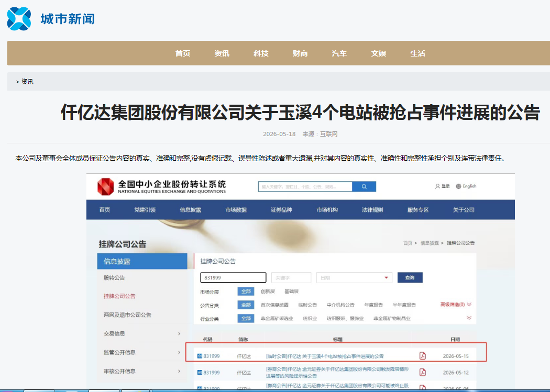Click the 登录 user icon
This screenshot has width=550, height=392.
[x=437, y=186]
